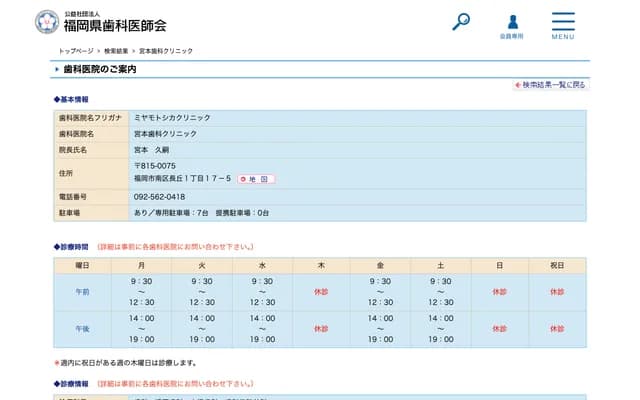This screenshot has width=640, height=400.
Task: Select director name 宮本 久嗣
Action: coord(151,150)
